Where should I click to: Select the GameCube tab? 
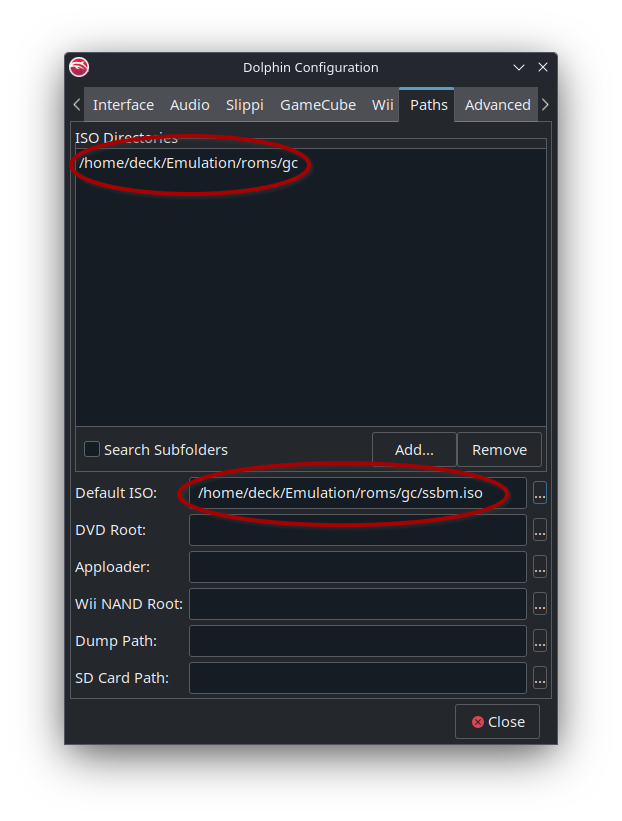[318, 105]
